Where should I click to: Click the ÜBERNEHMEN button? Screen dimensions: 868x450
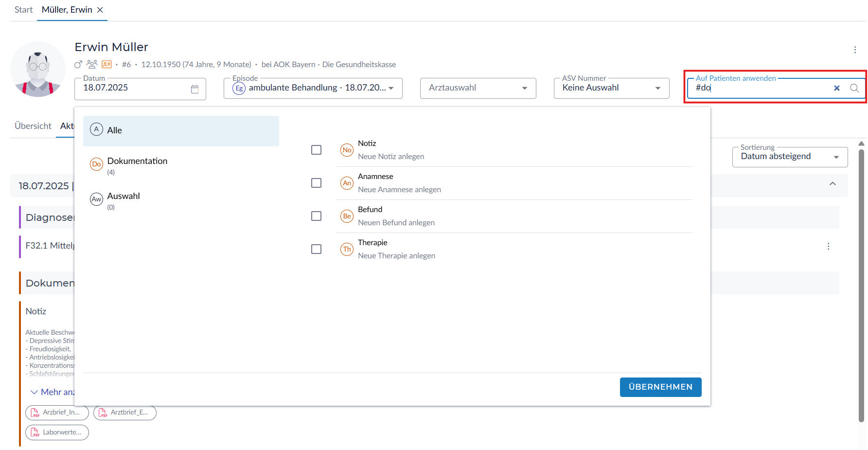[x=660, y=387]
